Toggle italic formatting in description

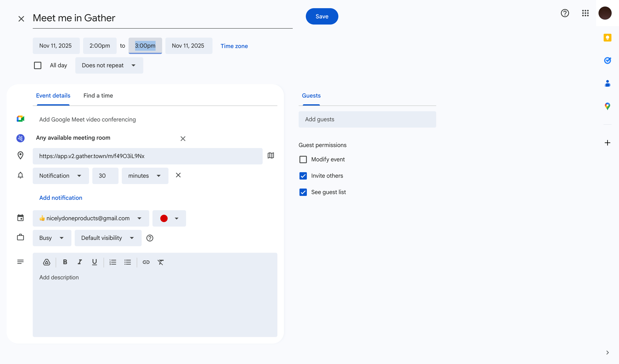click(x=80, y=262)
